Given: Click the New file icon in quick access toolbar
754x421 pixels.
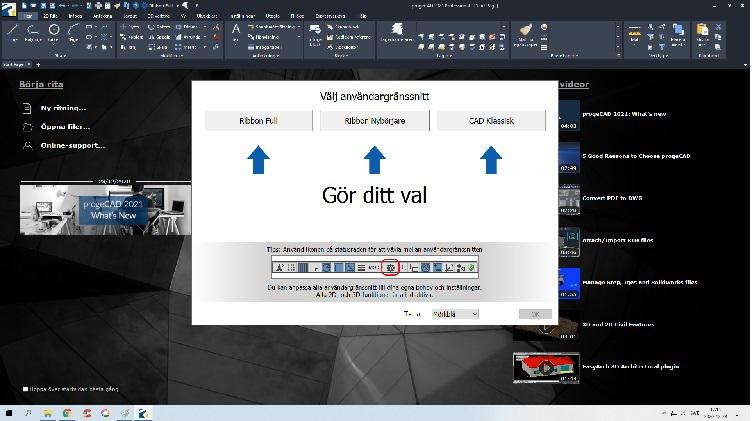Looking at the screenshot, I should click(24, 6).
